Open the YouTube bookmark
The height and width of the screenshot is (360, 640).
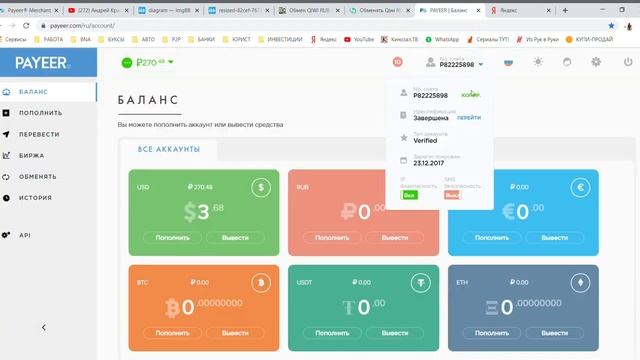359,39
